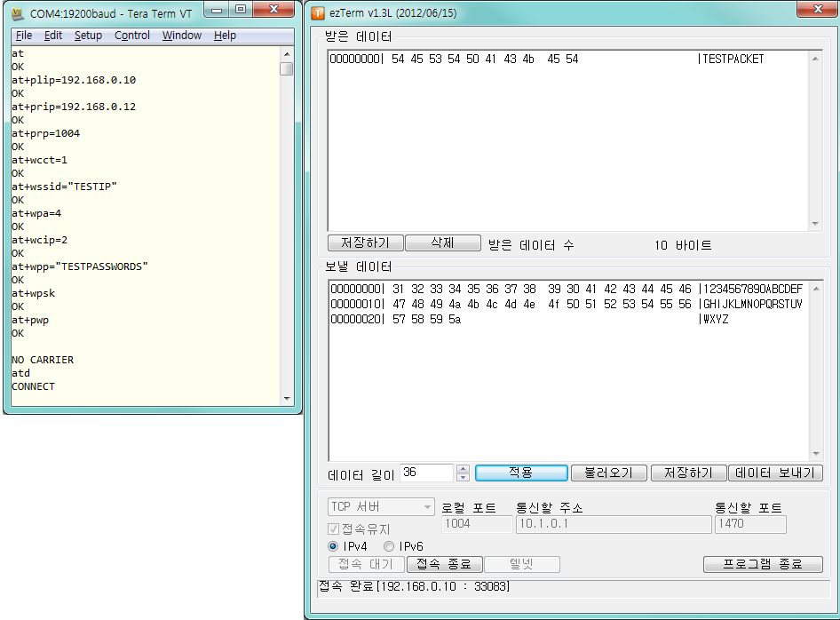Screen dimensions: 840x620
Task: Click scroll down arrow in send data box
Action: (816, 454)
